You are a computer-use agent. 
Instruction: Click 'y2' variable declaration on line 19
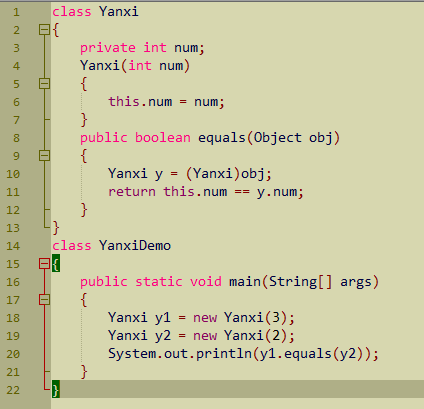point(163,336)
